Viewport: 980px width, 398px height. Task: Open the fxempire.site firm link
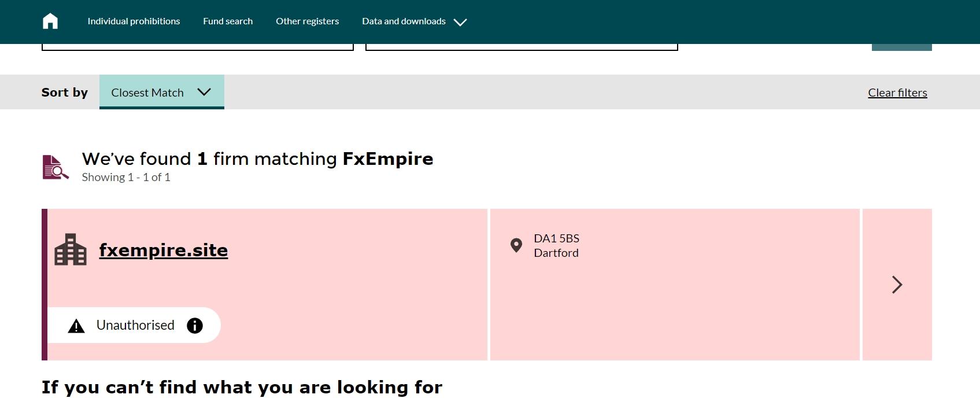164,250
